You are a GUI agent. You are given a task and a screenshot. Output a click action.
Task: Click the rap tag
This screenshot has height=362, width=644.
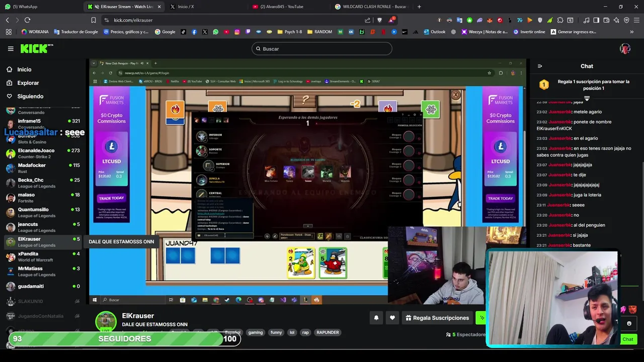pos(305,332)
